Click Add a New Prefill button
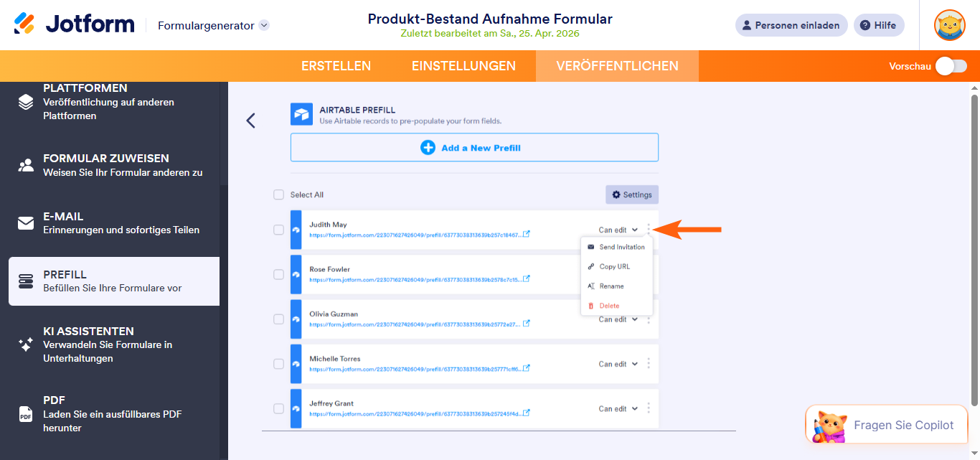Image resolution: width=980 pixels, height=460 pixels. click(474, 148)
